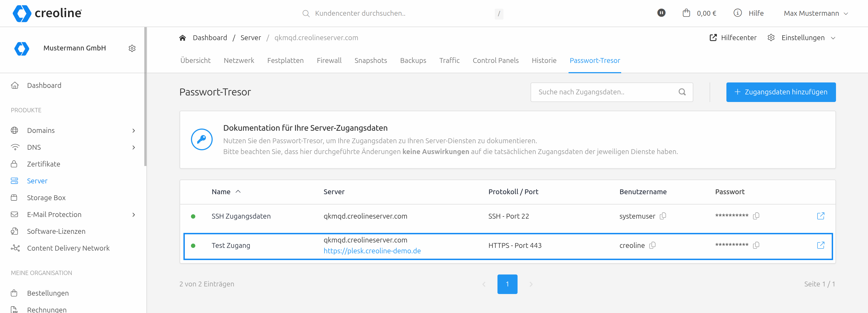This screenshot has width=868, height=313.
Task: Expand the DNS sidebar submenu
Action: pyautogui.click(x=134, y=147)
